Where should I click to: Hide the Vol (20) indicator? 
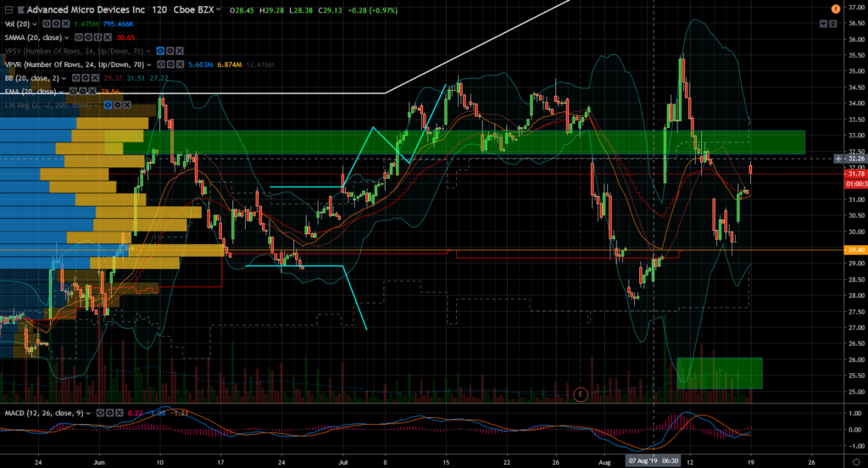[x=47, y=24]
